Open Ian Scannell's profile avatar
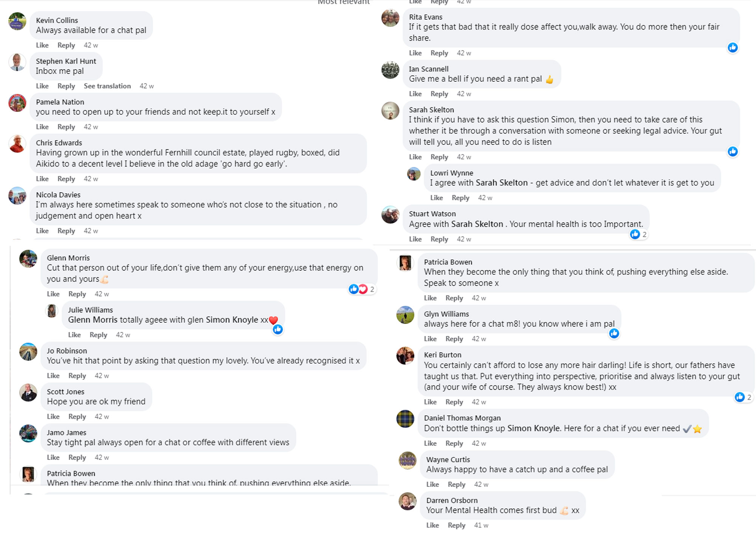Screen dimensions: 756x541 (x=390, y=70)
